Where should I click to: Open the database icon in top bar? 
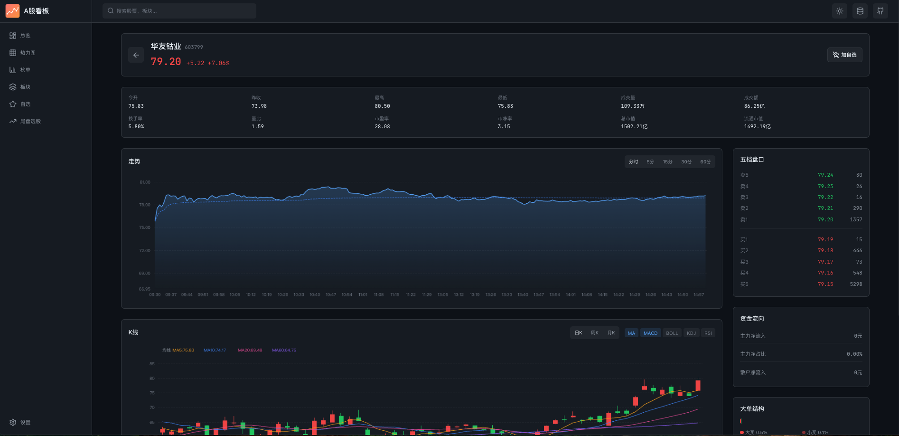click(x=860, y=11)
